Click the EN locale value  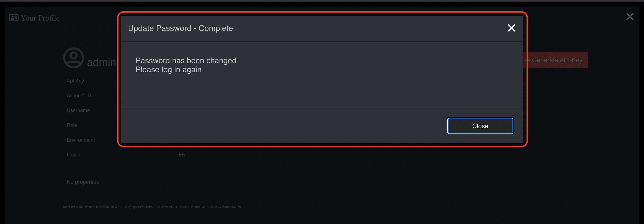pyautogui.click(x=182, y=155)
